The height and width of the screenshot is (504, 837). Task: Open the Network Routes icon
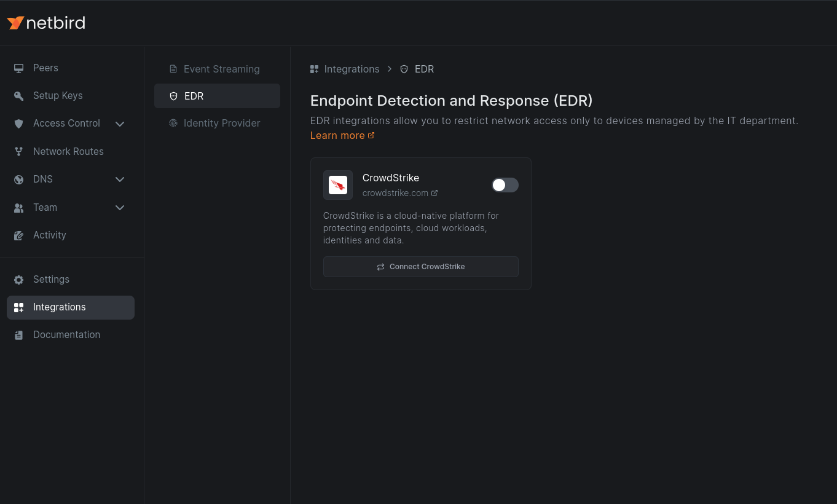click(18, 151)
